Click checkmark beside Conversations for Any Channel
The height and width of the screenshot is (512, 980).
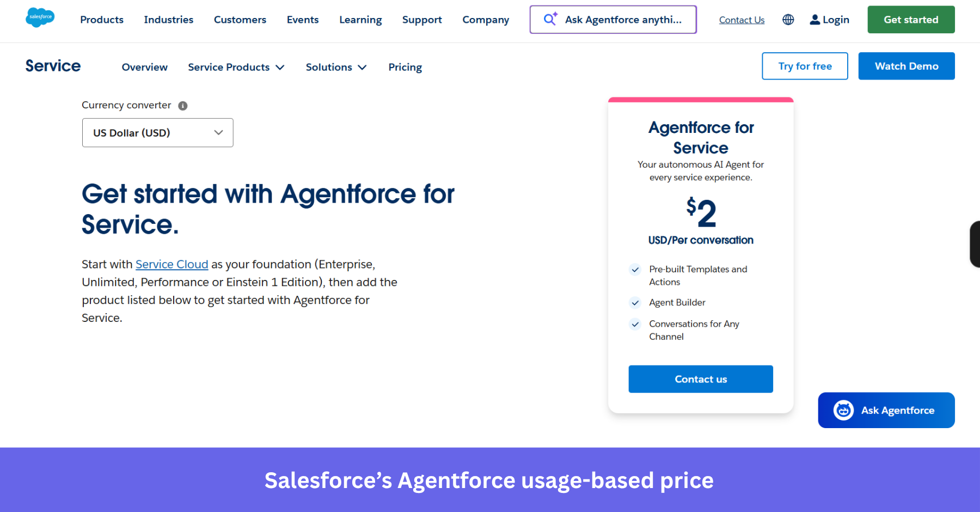pos(635,324)
